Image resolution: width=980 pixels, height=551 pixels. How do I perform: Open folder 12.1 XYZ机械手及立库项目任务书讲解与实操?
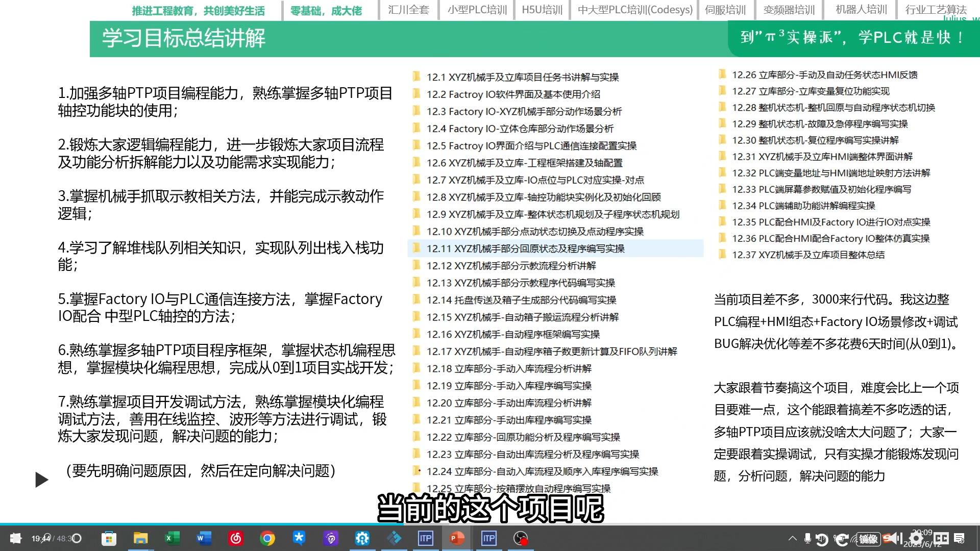coord(522,77)
